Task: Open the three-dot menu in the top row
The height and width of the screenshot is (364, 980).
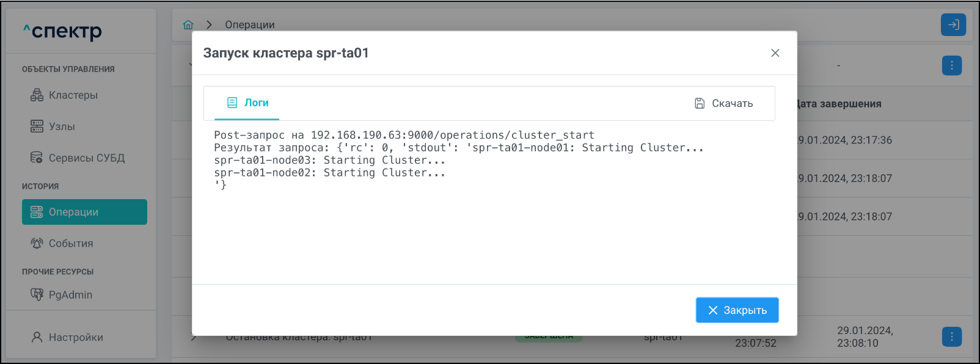Action: point(951,65)
